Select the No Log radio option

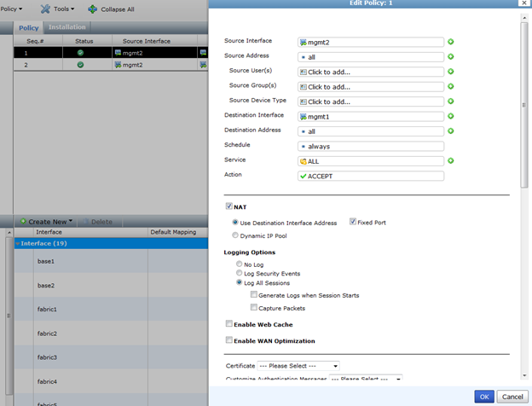(240, 264)
